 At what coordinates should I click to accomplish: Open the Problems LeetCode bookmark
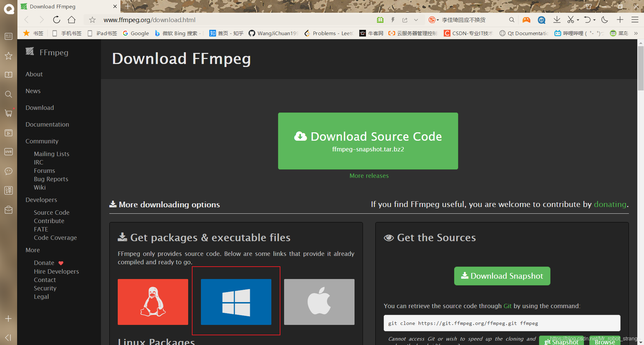pos(329,33)
